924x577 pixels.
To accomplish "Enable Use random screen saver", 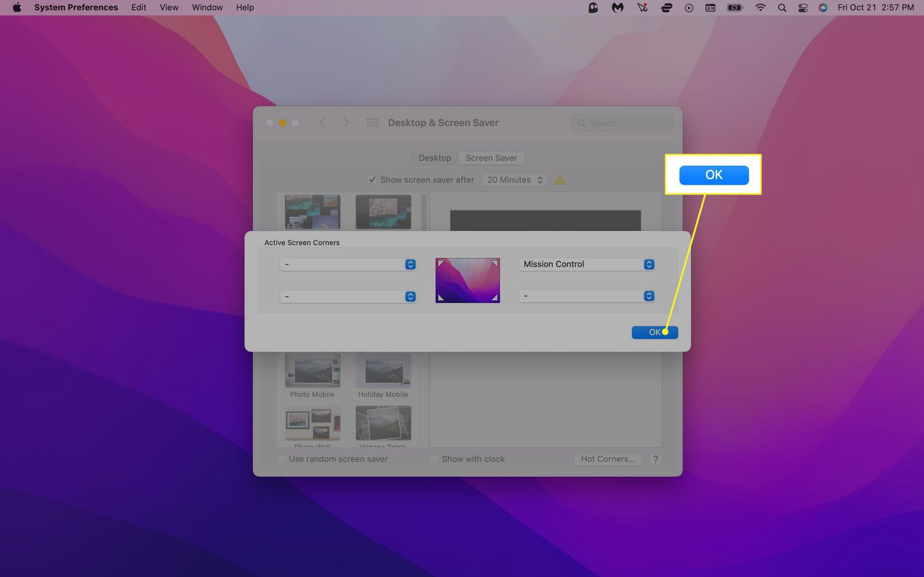I will click(281, 459).
